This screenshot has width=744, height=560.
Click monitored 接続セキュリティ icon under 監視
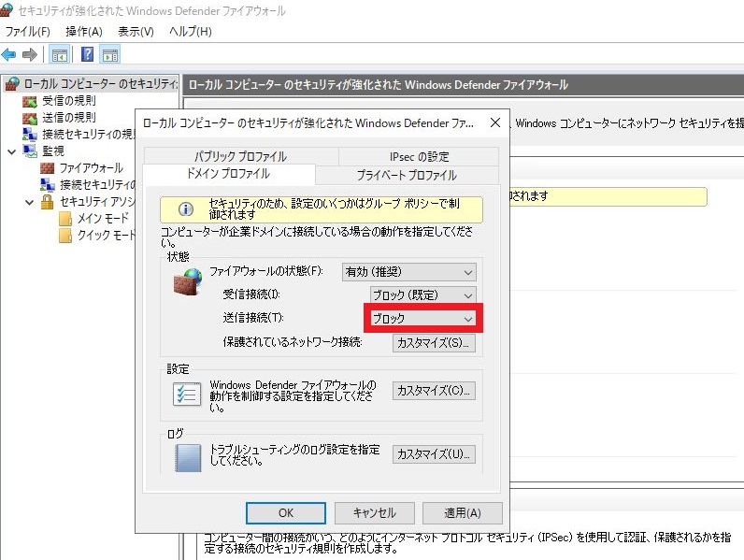coord(47,184)
